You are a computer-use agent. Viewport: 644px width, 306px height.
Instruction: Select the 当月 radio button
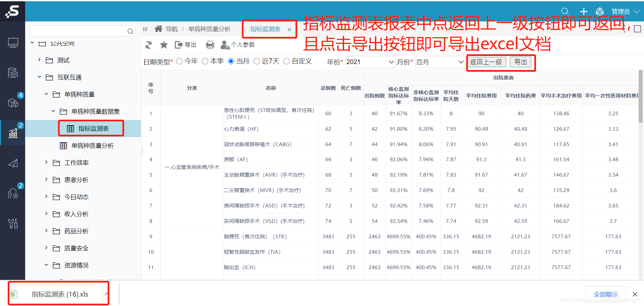231,61
